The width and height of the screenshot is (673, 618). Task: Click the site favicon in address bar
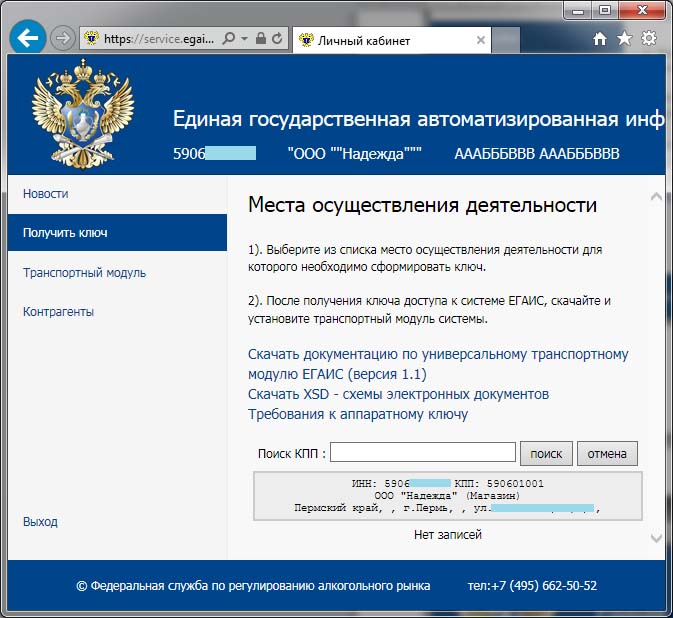tap(91, 38)
